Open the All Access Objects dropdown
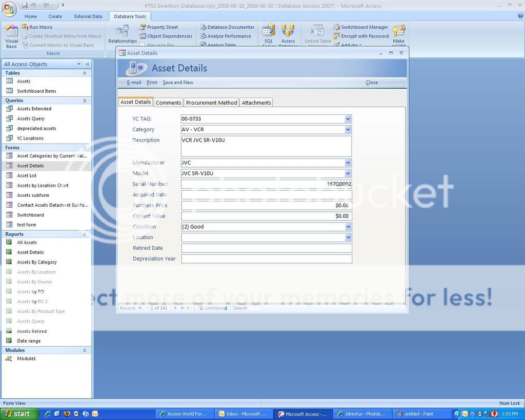 click(x=79, y=64)
